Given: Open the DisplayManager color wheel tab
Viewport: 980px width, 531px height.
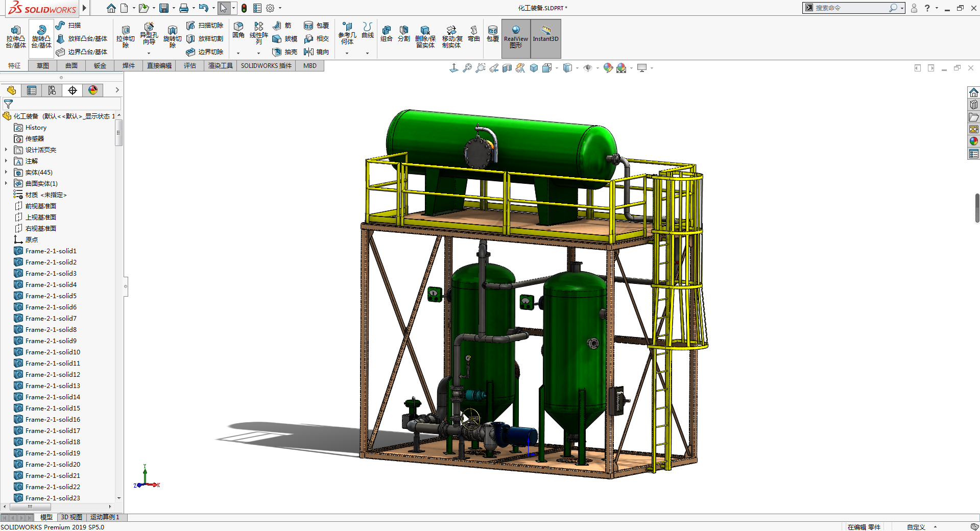Looking at the screenshot, I should tap(93, 90).
